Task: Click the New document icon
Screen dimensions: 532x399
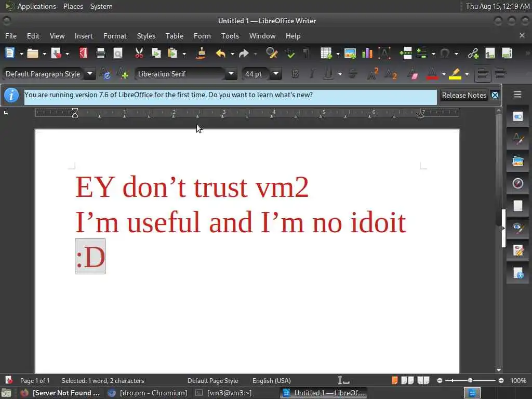Action: tap(10, 54)
